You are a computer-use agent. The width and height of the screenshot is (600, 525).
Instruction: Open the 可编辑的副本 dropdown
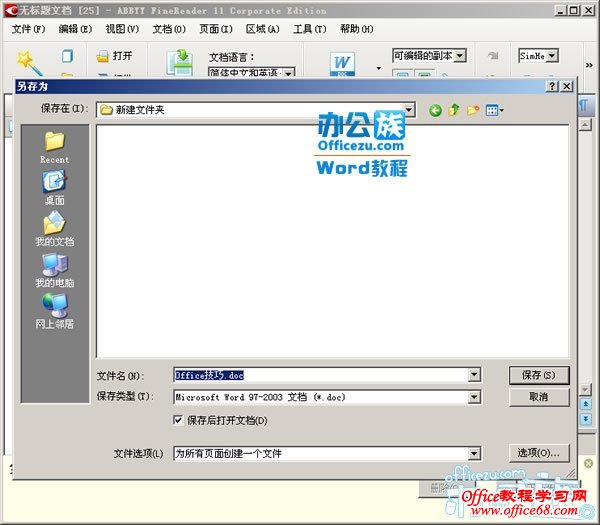click(460, 56)
